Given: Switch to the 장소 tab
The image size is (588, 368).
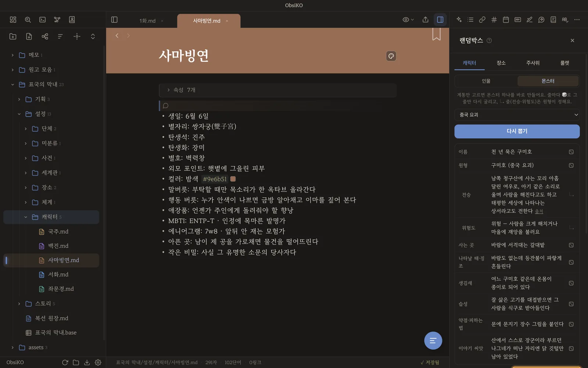Looking at the screenshot, I should coord(501,63).
